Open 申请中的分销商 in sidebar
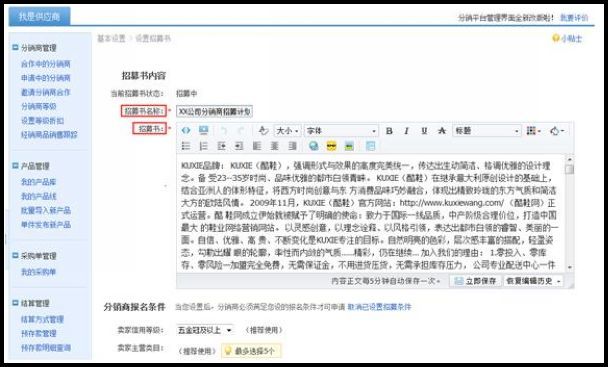The height and width of the screenshot is (367, 608). click(46, 78)
